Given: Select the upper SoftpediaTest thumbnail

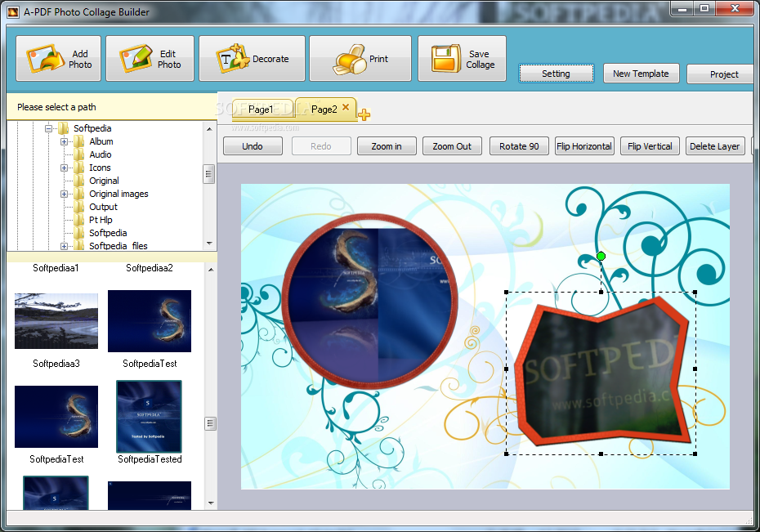Looking at the screenshot, I should (150, 320).
